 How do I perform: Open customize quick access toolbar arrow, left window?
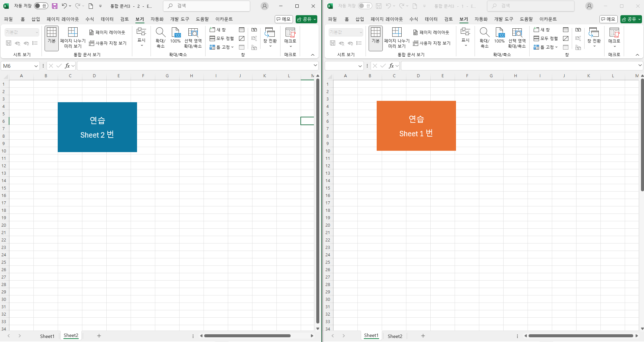click(x=100, y=6)
